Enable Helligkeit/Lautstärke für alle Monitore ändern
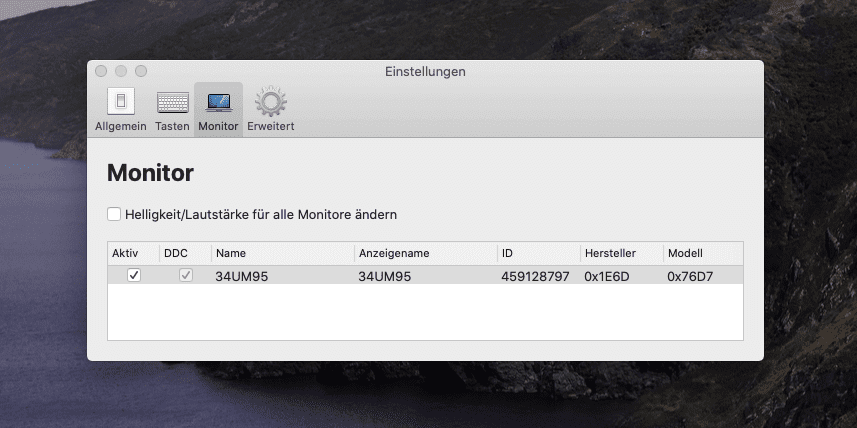The height and width of the screenshot is (428, 857). point(114,214)
